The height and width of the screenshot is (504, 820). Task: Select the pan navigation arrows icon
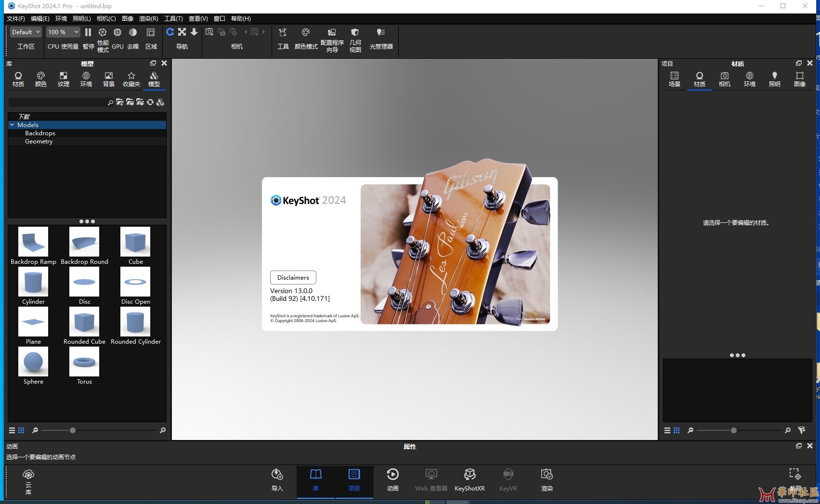pyautogui.click(x=182, y=32)
